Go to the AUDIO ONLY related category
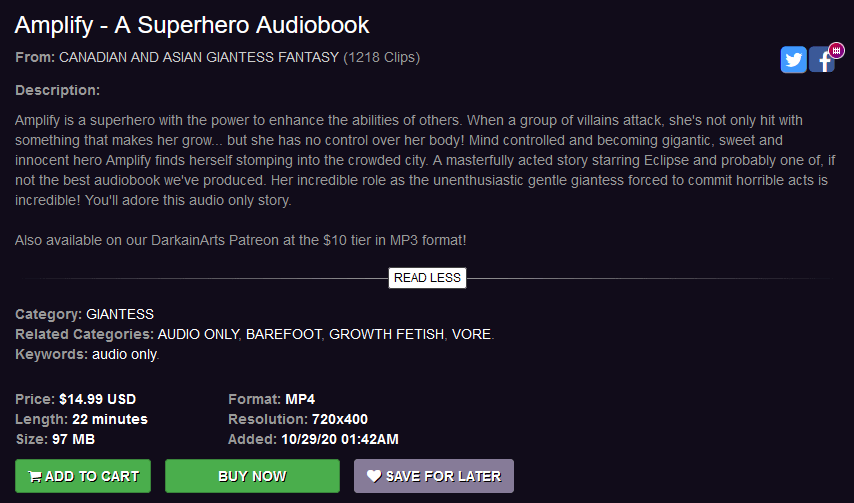Viewport: 854px width, 503px height. [198, 334]
